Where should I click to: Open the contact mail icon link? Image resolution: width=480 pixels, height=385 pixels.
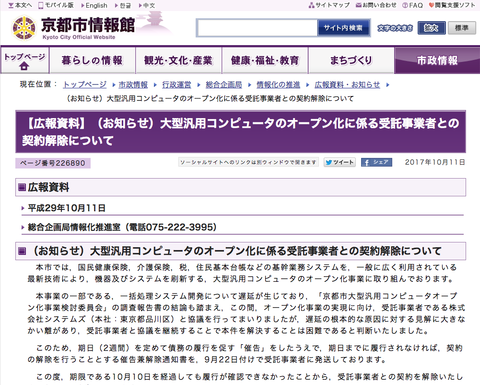click(x=376, y=5)
